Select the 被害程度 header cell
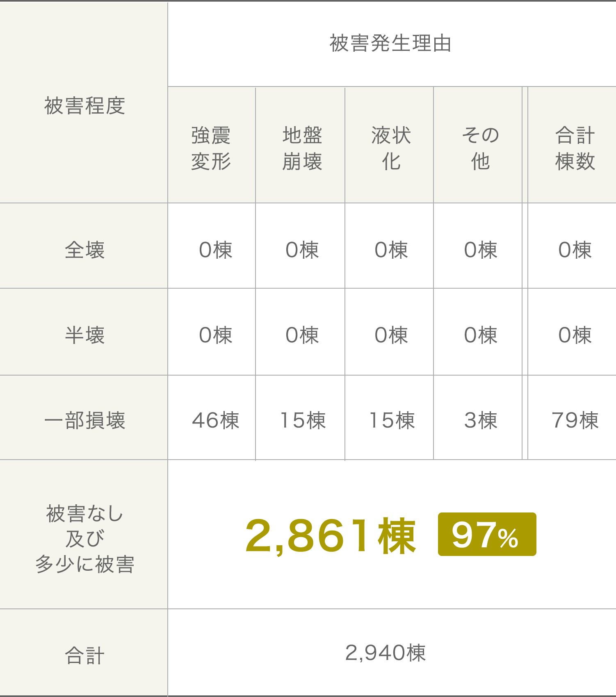The image size is (616, 697). (x=84, y=102)
